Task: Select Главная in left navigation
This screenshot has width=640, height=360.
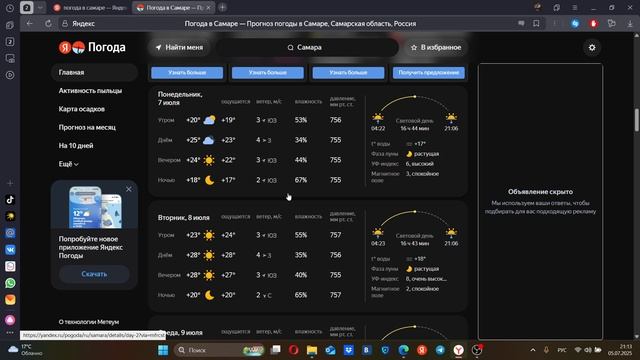Action: click(x=94, y=72)
